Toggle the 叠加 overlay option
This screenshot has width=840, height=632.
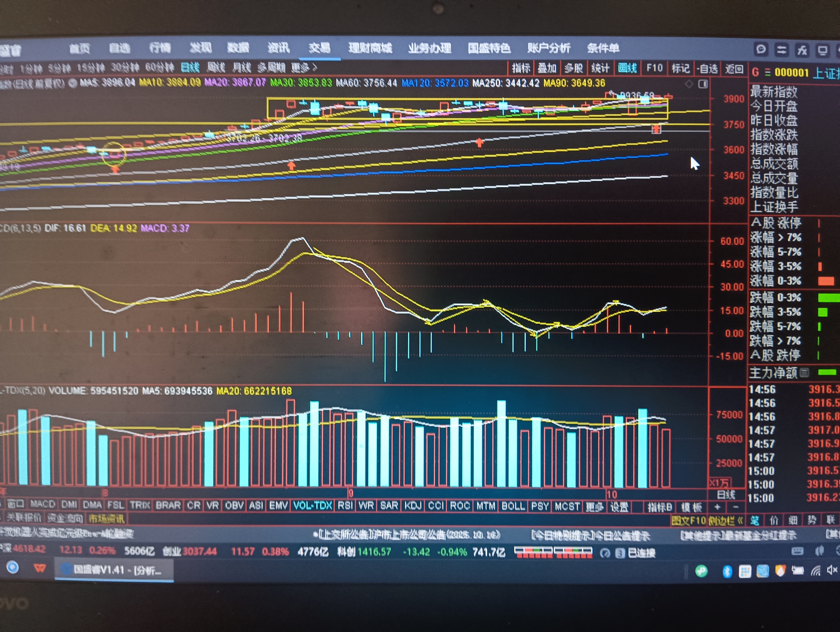pyautogui.click(x=547, y=68)
